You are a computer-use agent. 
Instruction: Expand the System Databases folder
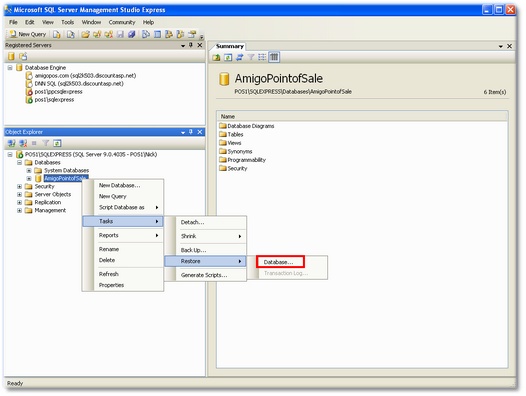29,170
